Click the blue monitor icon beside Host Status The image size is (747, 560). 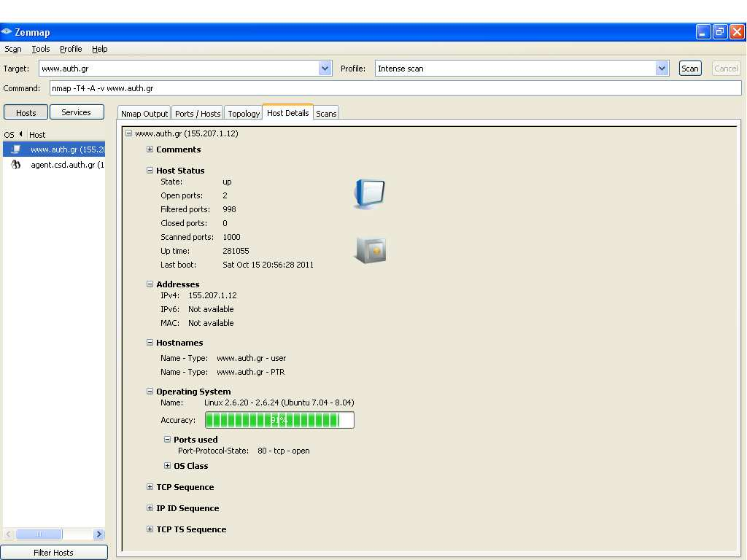370,194
